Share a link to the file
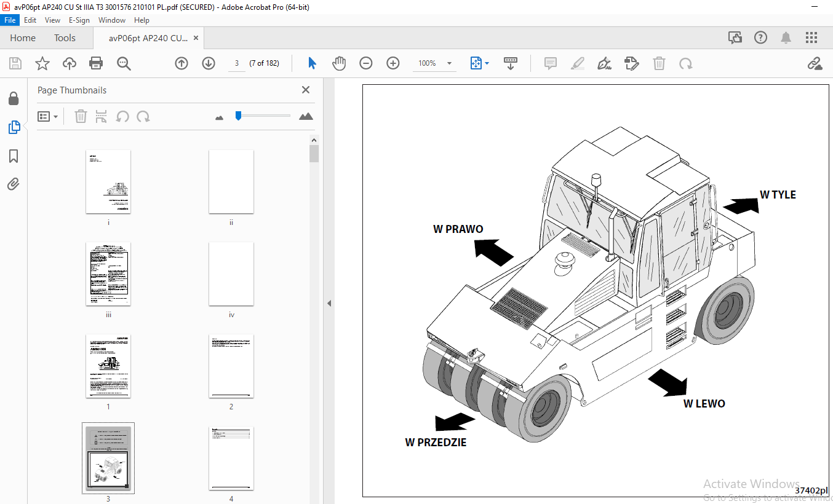Screen dimensions: 833x504 (x=815, y=63)
